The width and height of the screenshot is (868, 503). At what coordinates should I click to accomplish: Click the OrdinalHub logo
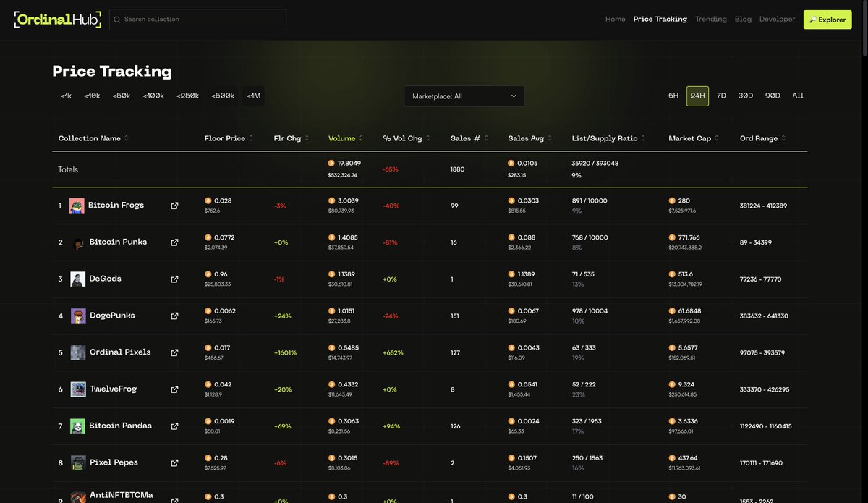tap(57, 20)
